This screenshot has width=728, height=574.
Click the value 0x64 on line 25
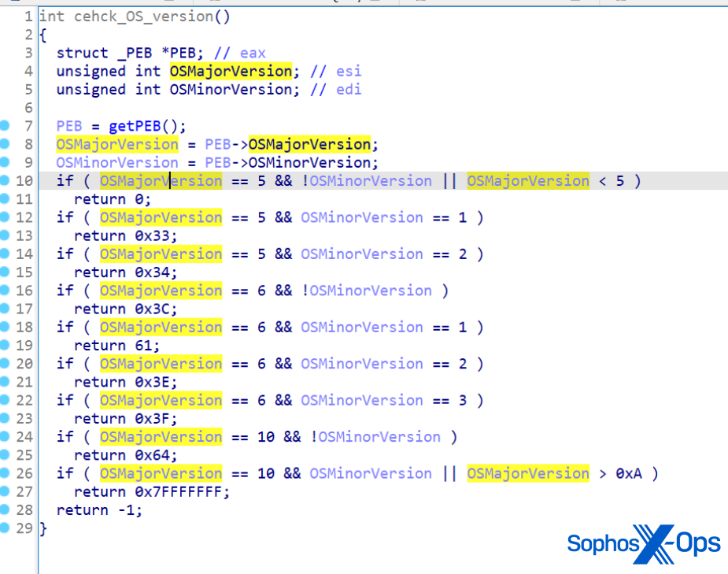coord(152,455)
